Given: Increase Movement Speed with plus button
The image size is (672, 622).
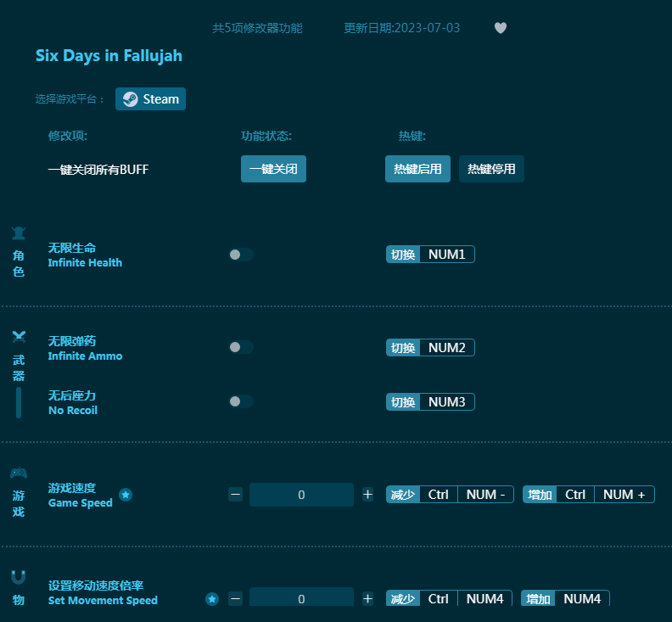Looking at the screenshot, I should pos(367,598).
